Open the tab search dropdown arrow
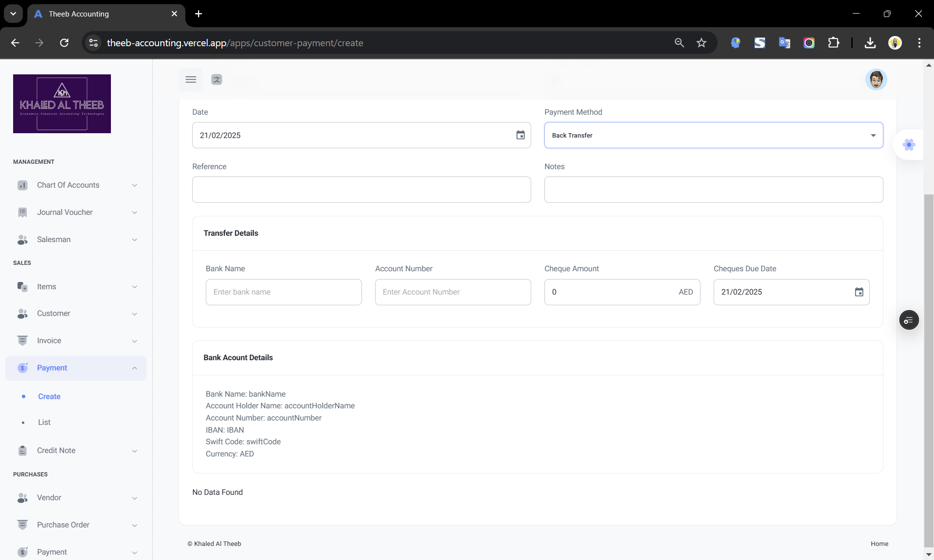 tap(13, 14)
